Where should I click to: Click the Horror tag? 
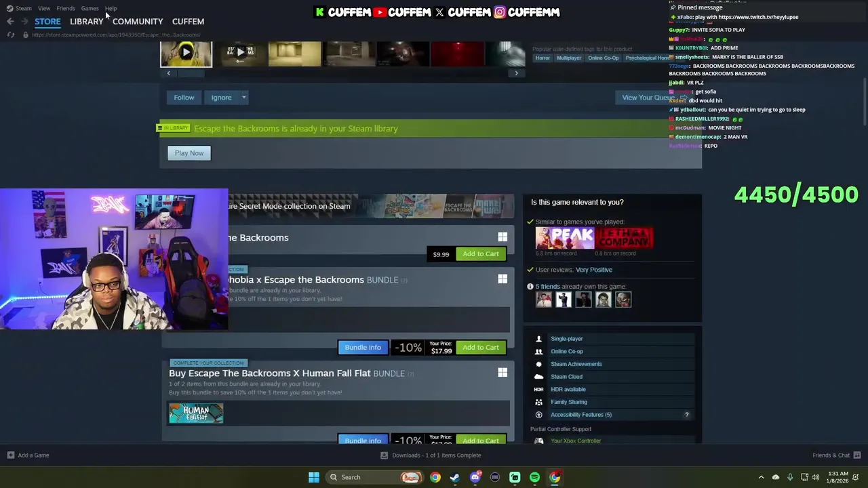point(542,58)
